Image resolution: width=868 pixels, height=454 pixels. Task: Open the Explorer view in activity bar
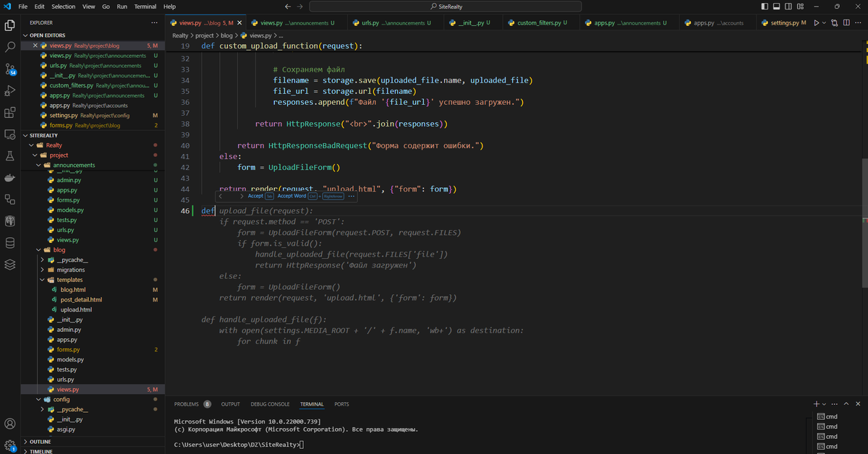click(x=10, y=25)
